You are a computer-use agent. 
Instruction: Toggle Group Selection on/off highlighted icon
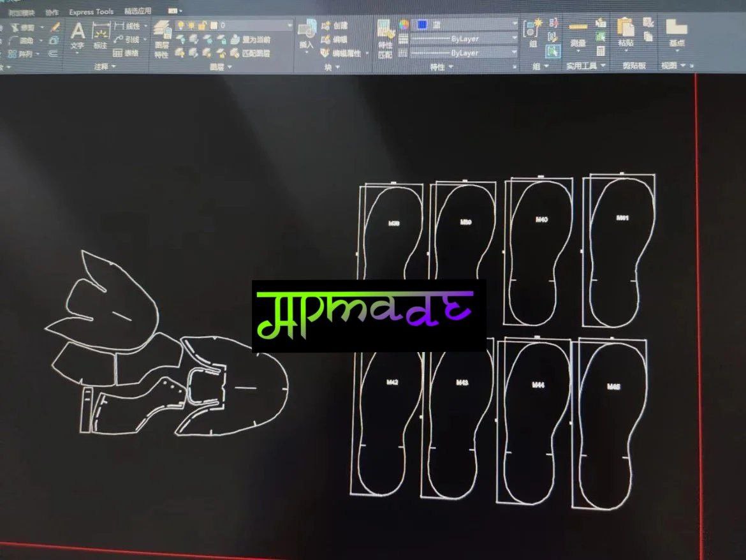tap(553, 51)
